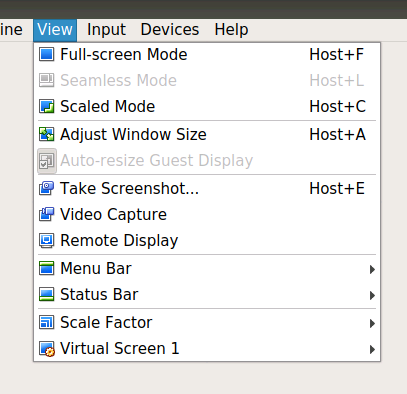Expand the Scale Factor submenu arrow
407x394 pixels.
click(372, 323)
